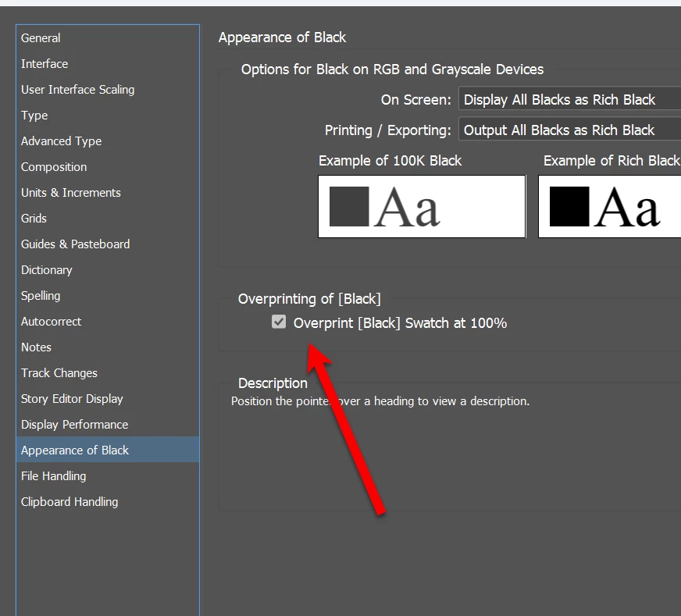The width and height of the screenshot is (681, 616).
Task: Click the Overprint [Black] Swatch at 100% label
Action: (x=400, y=323)
